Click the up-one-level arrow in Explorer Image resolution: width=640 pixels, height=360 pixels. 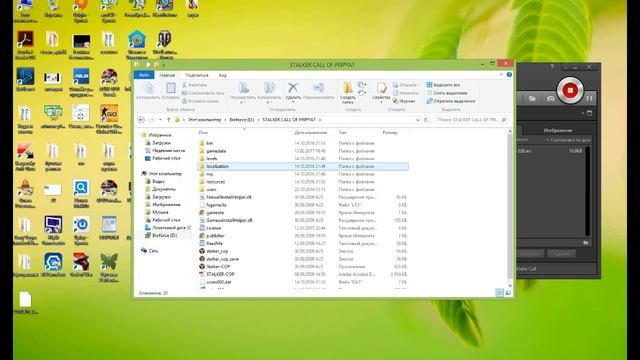169,120
